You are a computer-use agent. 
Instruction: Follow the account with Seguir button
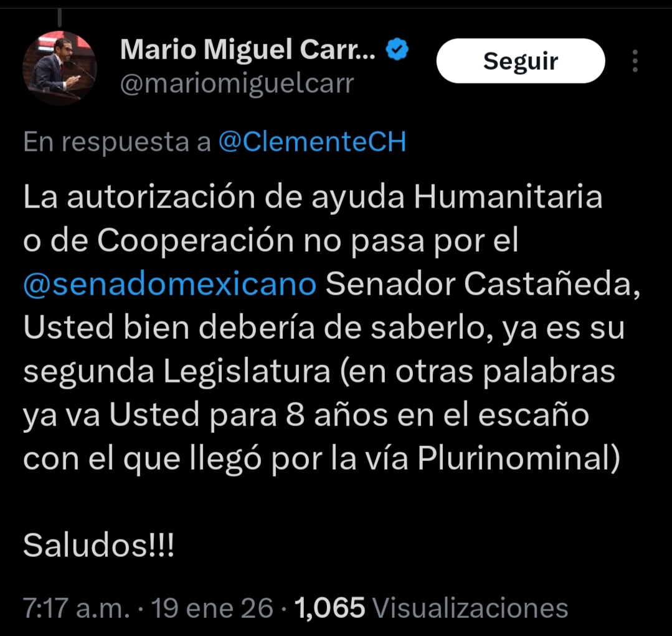pyautogui.click(x=520, y=61)
